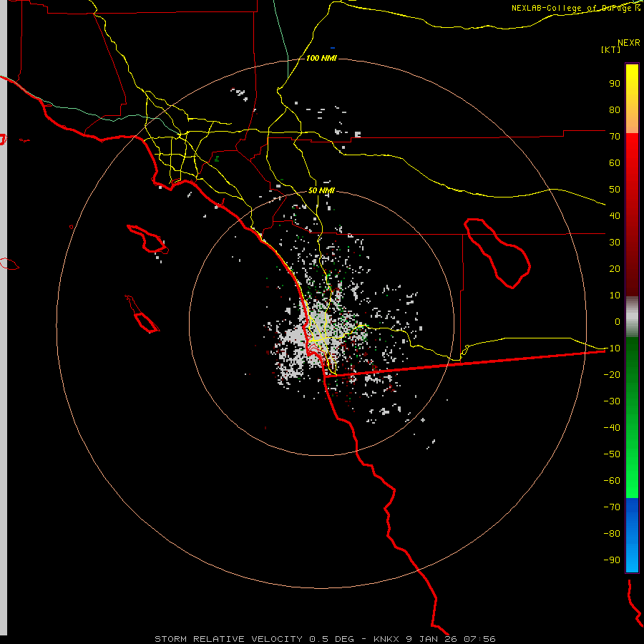
Task: Click the 0.5 DEG elevation text in the caption
Action: click(x=332, y=639)
